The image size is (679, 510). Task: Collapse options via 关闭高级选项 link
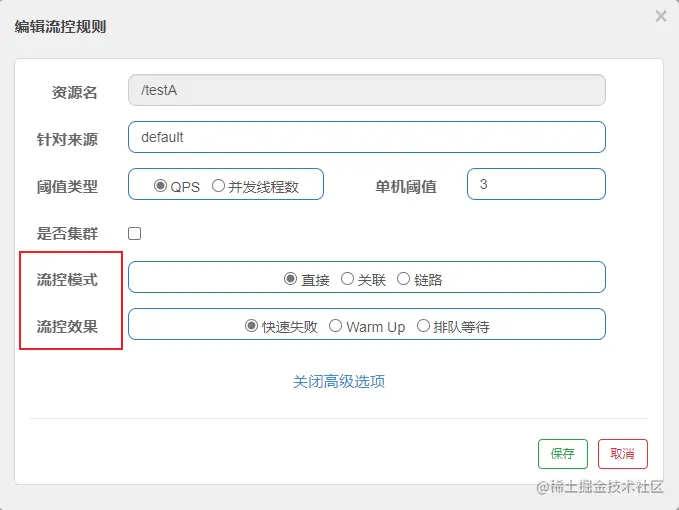tap(339, 381)
